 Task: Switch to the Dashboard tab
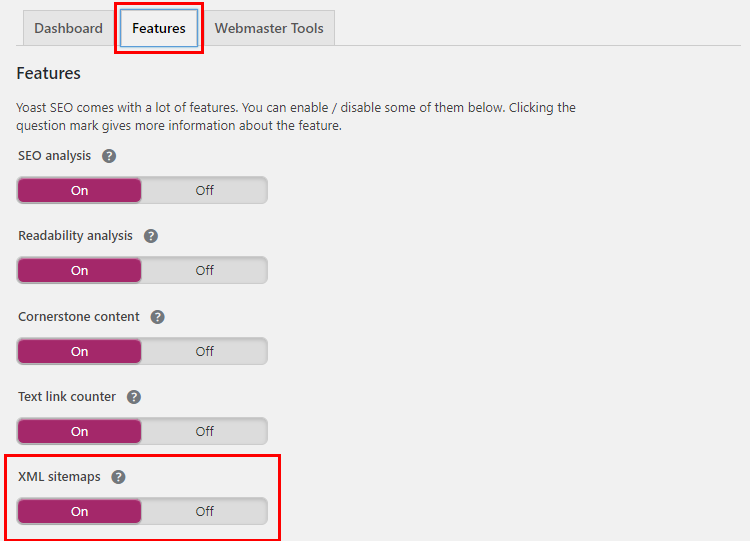click(x=68, y=28)
